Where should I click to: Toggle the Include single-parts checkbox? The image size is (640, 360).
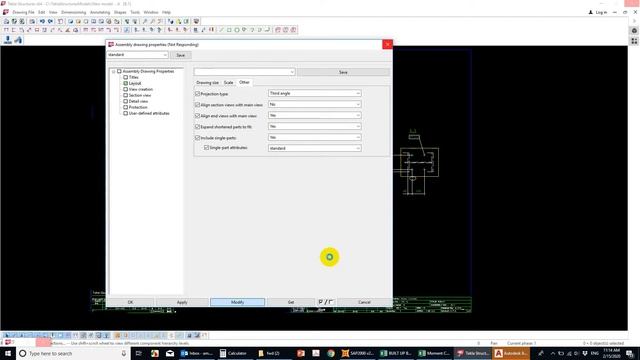pyautogui.click(x=198, y=138)
